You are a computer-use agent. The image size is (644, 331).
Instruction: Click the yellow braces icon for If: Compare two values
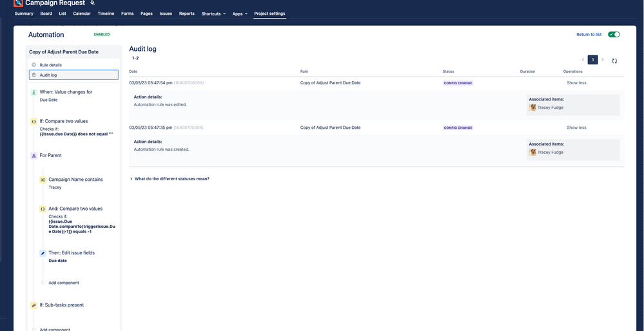(x=34, y=122)
